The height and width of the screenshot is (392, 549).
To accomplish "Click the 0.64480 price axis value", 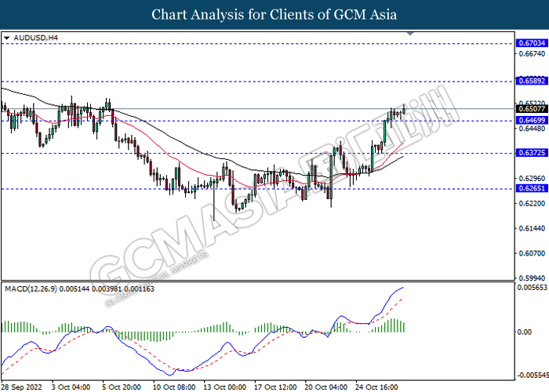I will [x=532, y=129].
